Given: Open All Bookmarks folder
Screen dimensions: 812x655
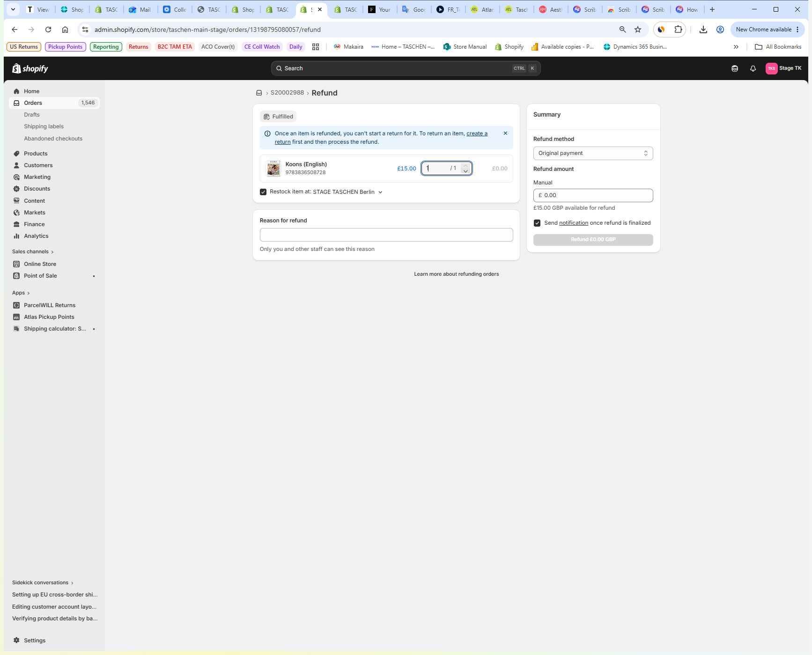Looking at the screenshot, I should tap(778, 47).
